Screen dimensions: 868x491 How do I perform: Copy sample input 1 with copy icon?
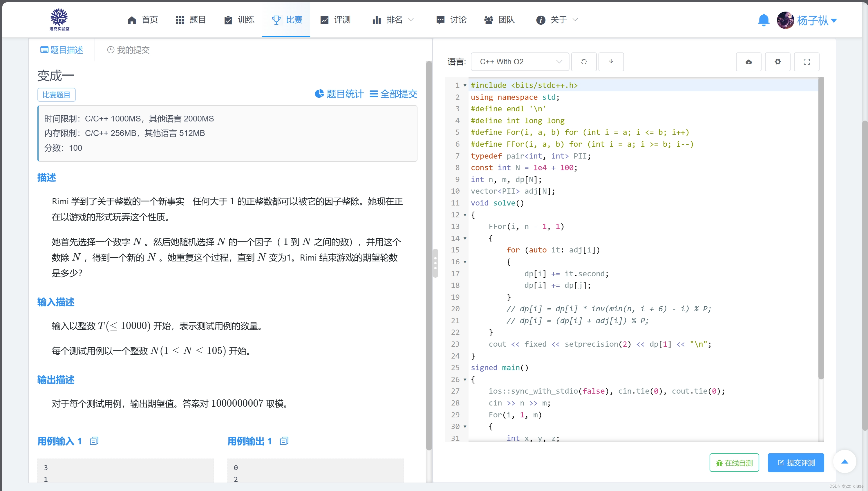click(x=94, y=441)
